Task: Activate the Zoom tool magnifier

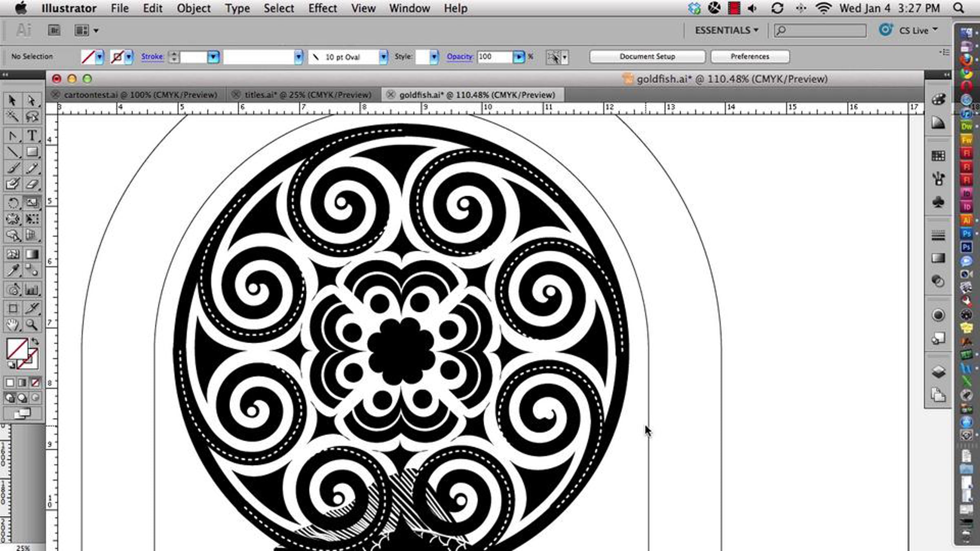Action: [32, 325]
